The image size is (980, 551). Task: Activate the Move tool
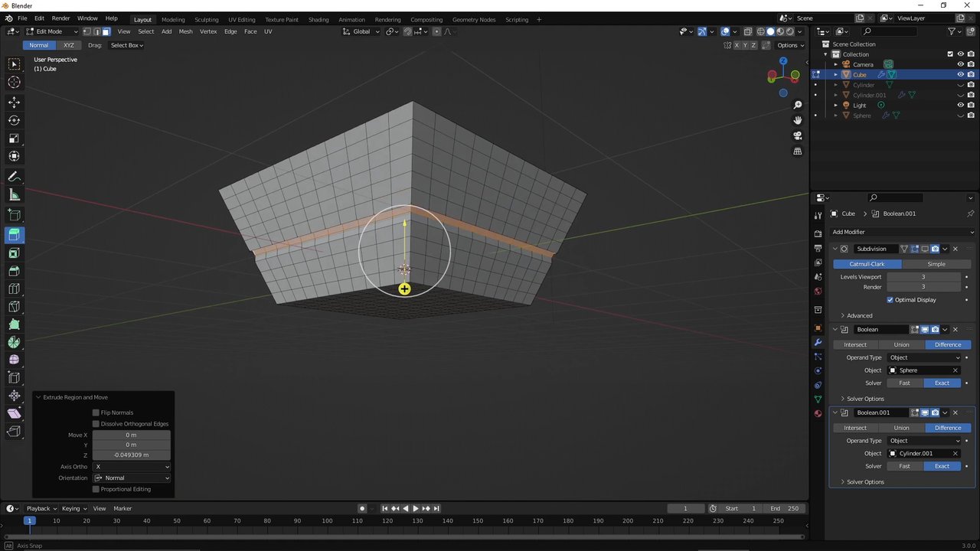14,102
